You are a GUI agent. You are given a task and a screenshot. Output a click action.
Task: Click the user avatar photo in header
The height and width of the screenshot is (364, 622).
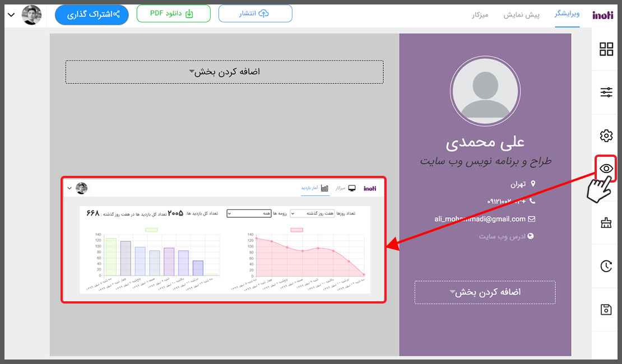tap(32, 15)
